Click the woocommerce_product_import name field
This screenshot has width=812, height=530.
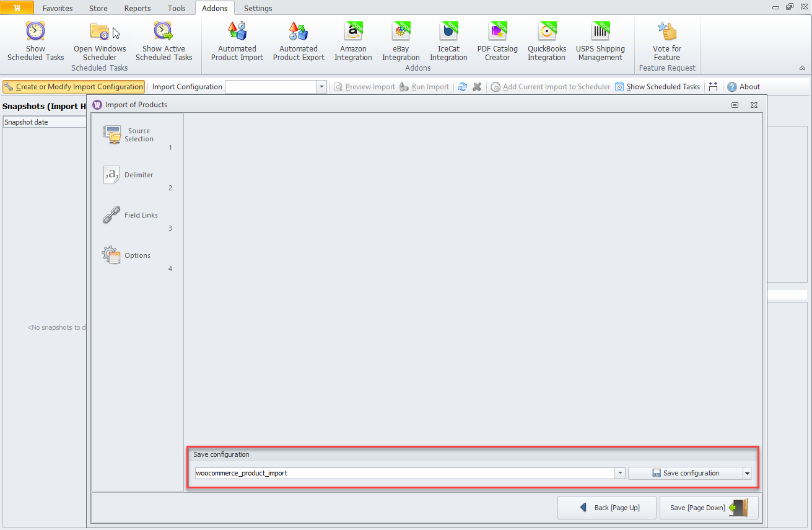tap(404, 473)
